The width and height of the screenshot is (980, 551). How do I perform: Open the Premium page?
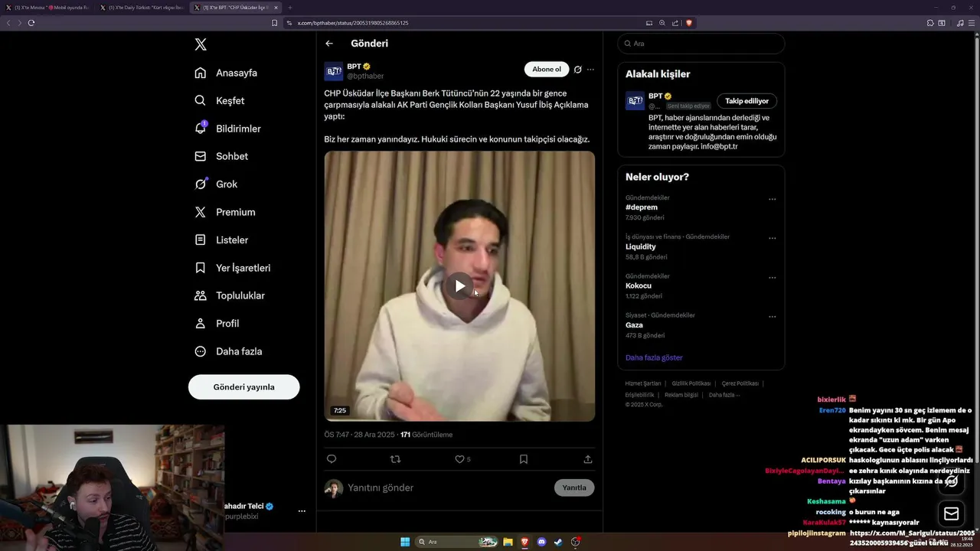(x=225, y=212)
